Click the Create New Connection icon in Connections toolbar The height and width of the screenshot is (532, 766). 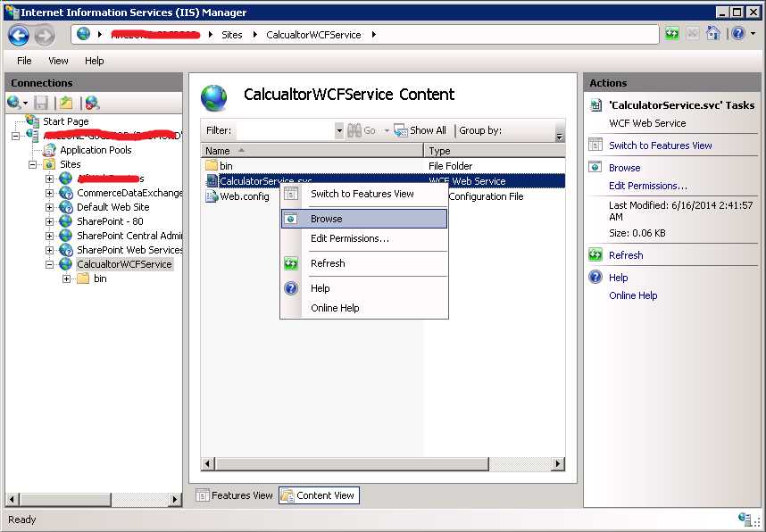pyautogui.click(x=14, y=103)
